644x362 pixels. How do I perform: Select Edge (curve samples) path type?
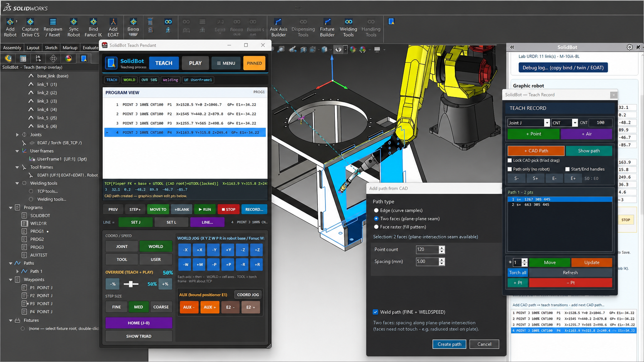click(376, 210)
